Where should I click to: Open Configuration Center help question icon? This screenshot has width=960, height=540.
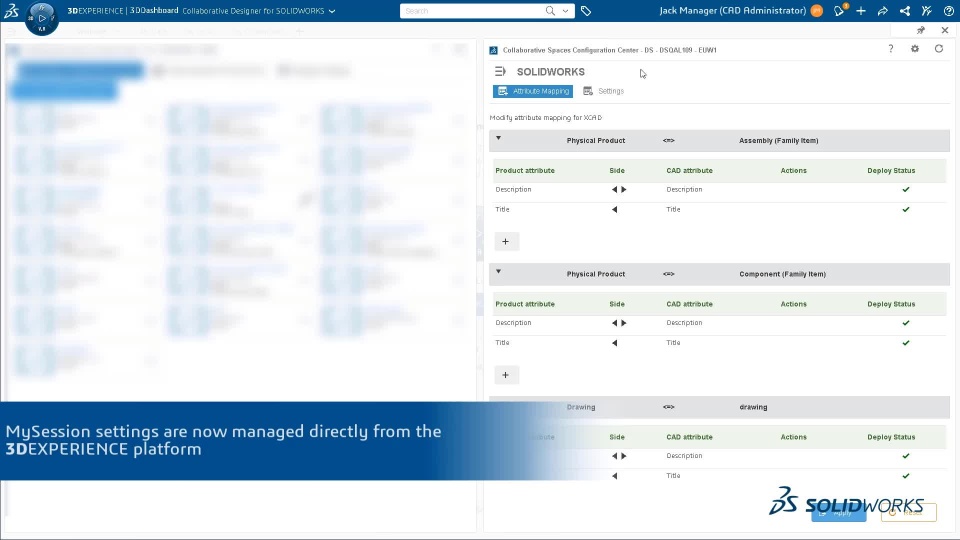(891, 49)
